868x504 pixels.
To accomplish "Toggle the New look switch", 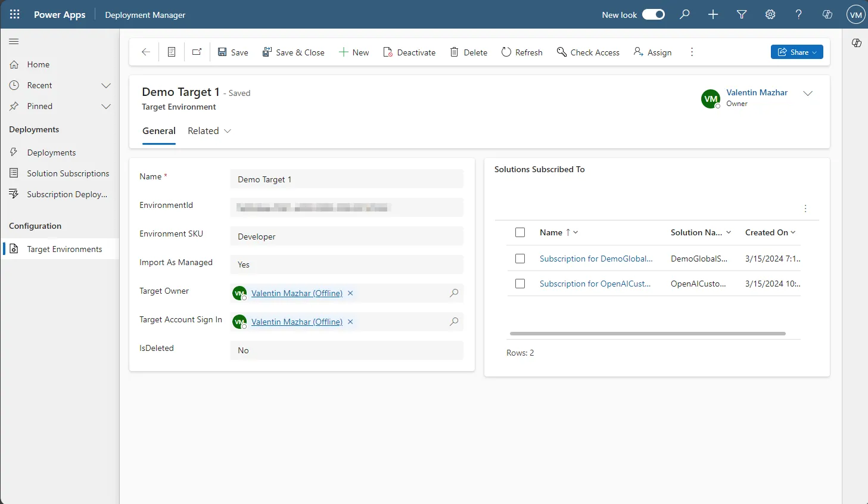I will (654, 14).
